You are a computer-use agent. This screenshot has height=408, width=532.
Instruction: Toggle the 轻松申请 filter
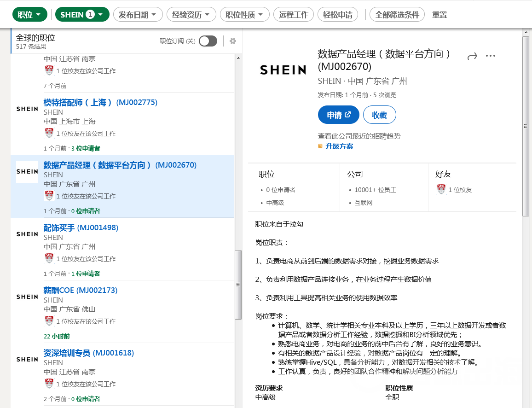pyautogui.click(x=338, y=15)
